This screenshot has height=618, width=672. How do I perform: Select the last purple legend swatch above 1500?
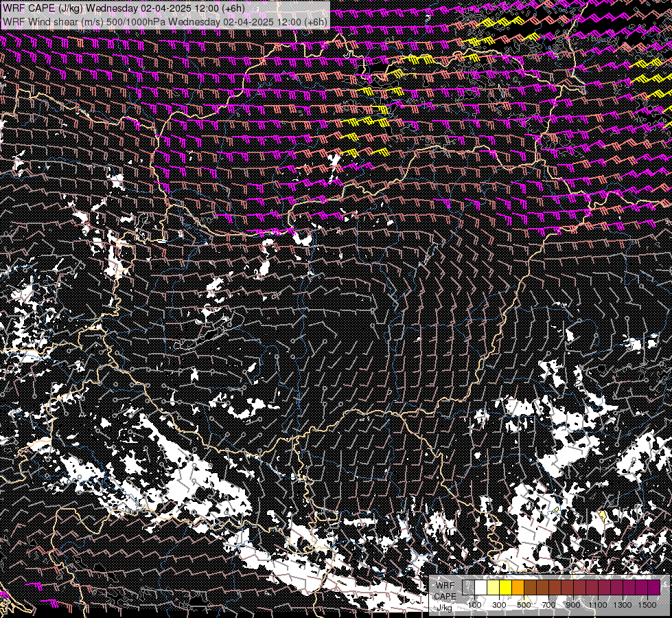(654, 587)
